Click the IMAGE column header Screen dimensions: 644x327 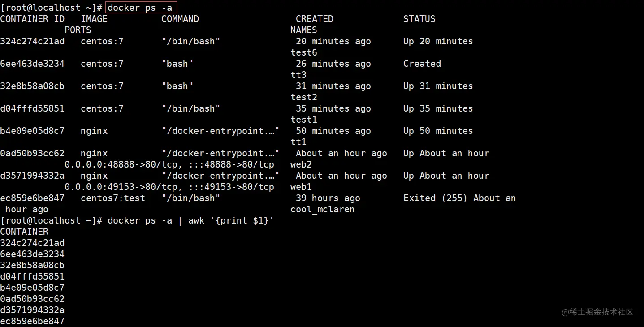94,19
